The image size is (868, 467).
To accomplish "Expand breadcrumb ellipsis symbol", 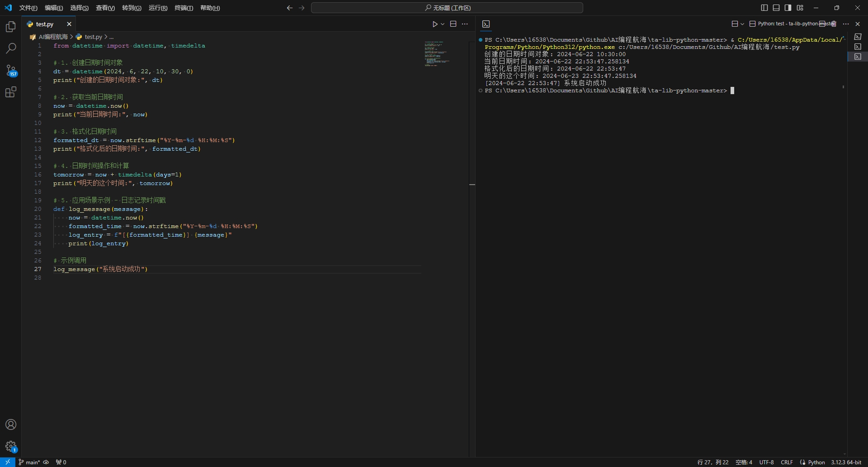I will point(111,37).
